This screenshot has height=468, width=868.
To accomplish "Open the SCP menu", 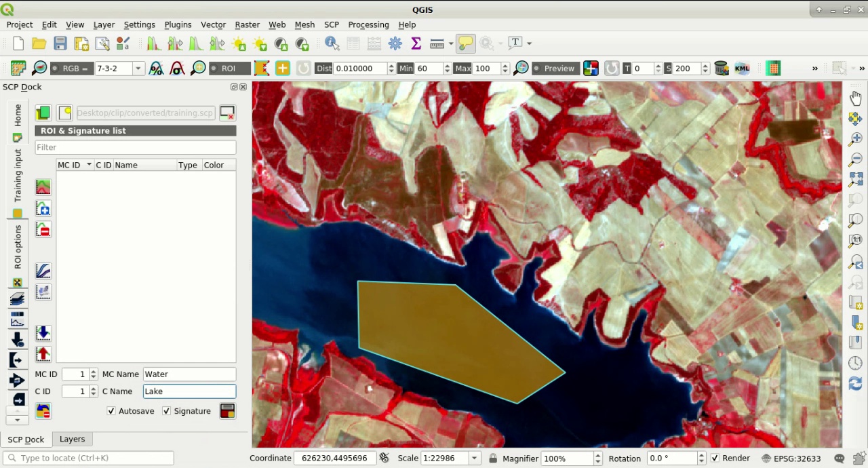I will pyautogui.click(x=331, y=24).
